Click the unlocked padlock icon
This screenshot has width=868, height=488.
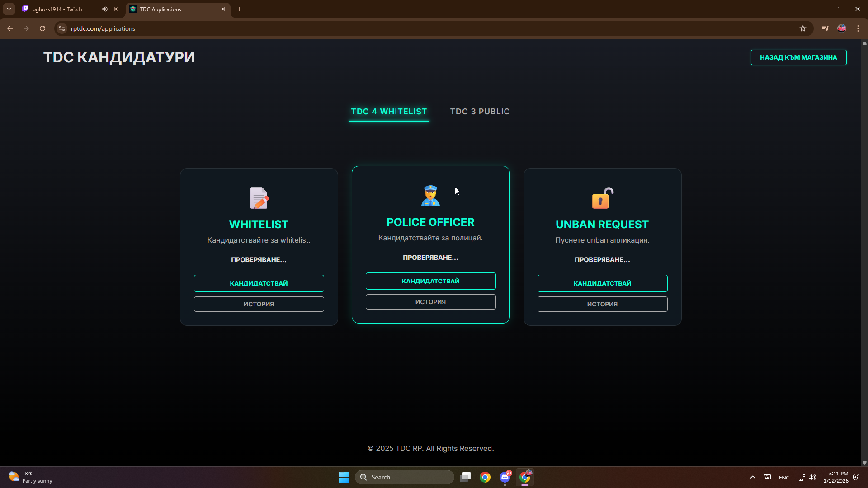[x=602, y=198]
